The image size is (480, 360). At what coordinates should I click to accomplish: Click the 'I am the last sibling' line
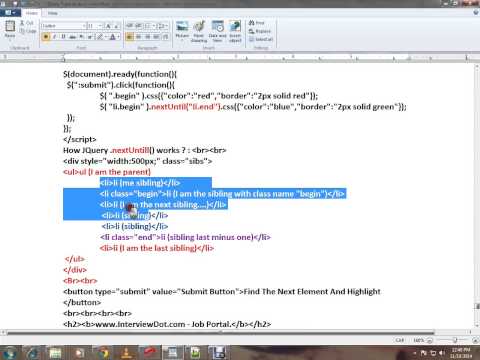tap(157, 248)
